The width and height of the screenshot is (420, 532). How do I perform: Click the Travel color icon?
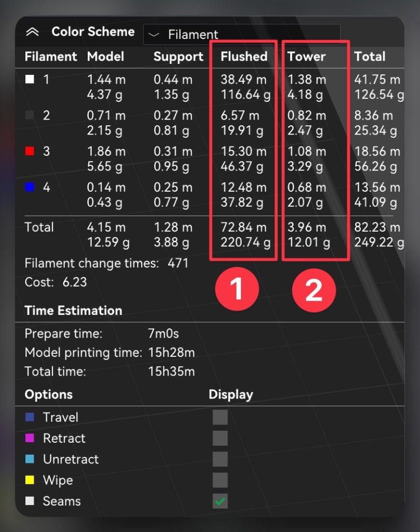point(30,417)
